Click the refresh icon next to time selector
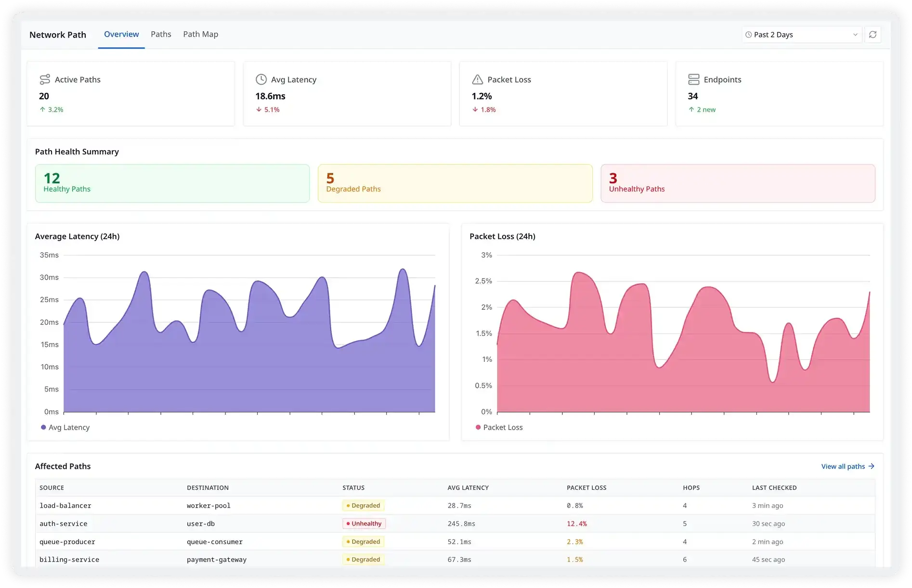Screen dimensions: 912x588 (873, 34)
